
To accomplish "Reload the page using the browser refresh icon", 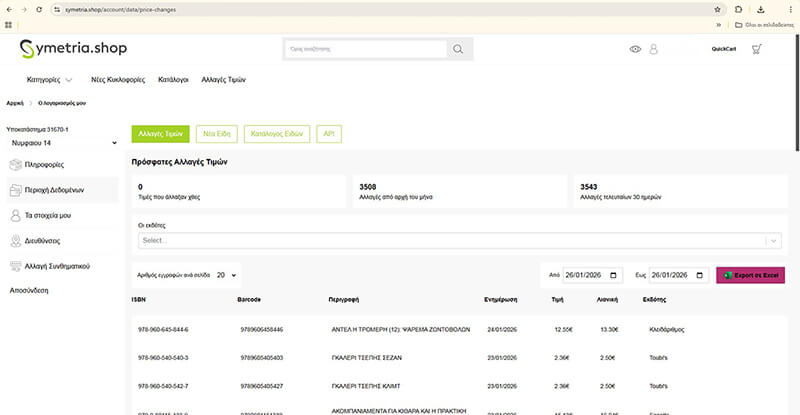I will (38, 9).
